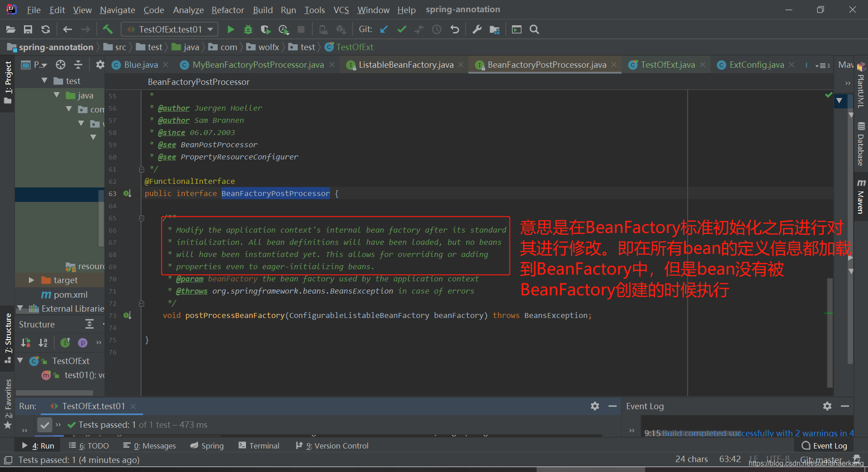Screen dimensions: 868x472
Task: Click TestOfExt in the breadcrumb bar
Action: tap(349, 47)
